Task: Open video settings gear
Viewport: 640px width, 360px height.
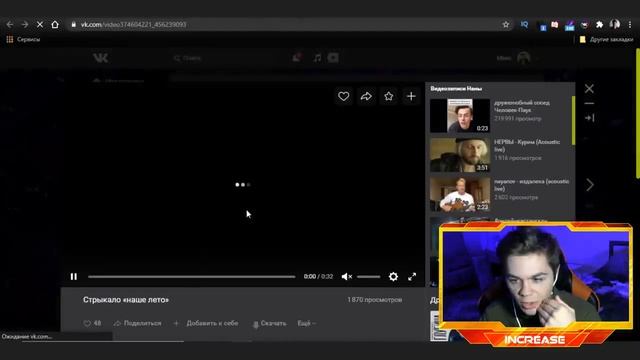Action: tap(393, 277)
